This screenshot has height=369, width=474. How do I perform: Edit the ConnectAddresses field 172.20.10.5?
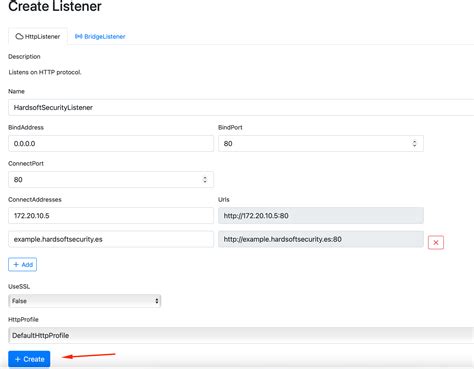[111, 216]
